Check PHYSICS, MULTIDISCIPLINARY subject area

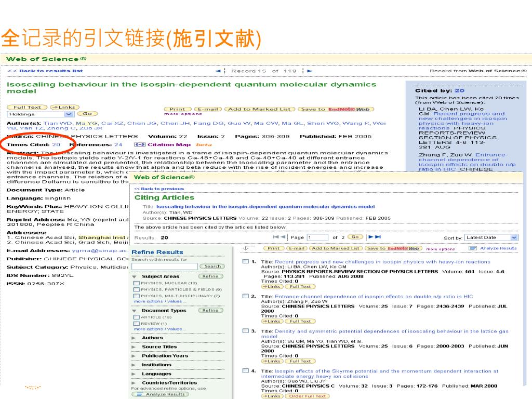pyautogui.click(x=137, y=296)
